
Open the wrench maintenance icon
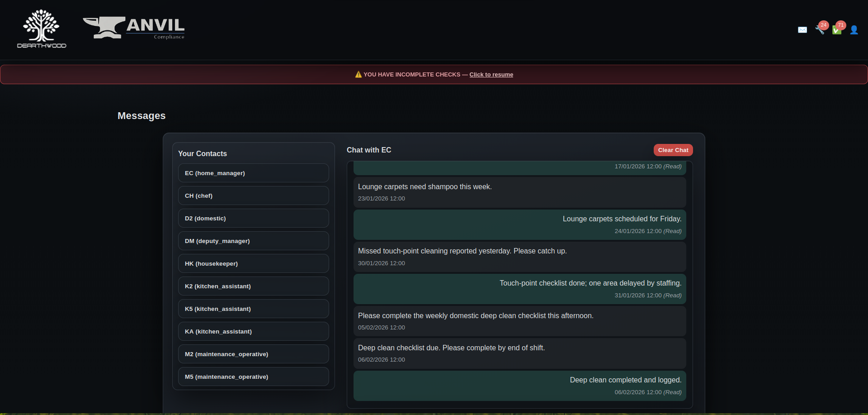click(820, 30)
